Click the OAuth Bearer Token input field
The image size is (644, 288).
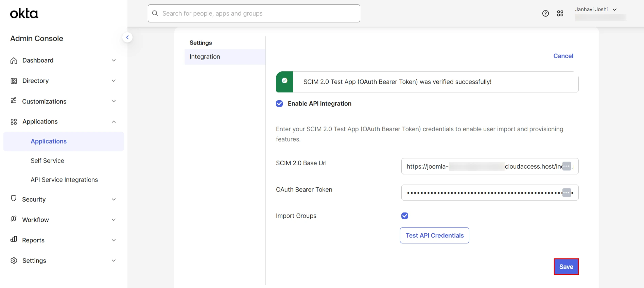click(x=490, y=192)
